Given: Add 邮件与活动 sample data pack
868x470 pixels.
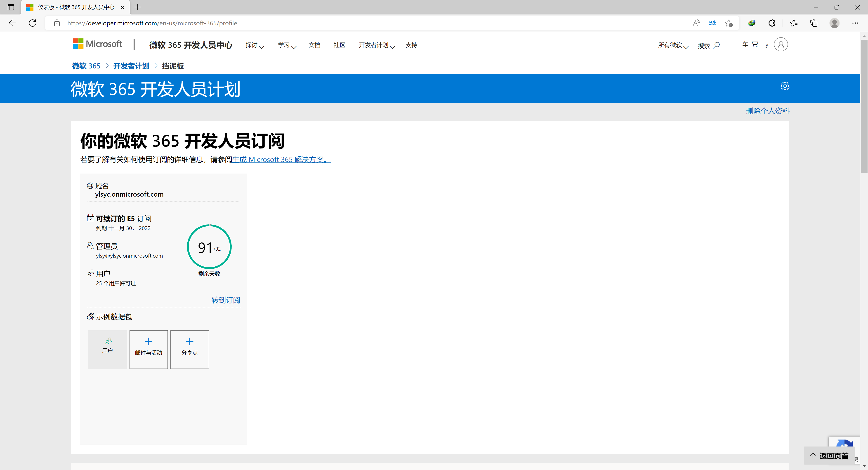Looking at the screenshot, I should pyautogui.click(x=148, y=349).
